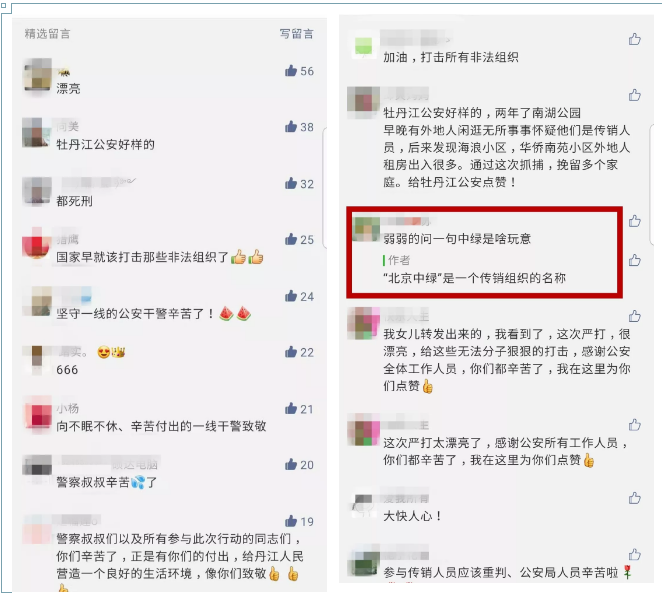This screenshot has height=593, width=662.
Task: Click thumbs-up with 25 likes
Action: 291,239
